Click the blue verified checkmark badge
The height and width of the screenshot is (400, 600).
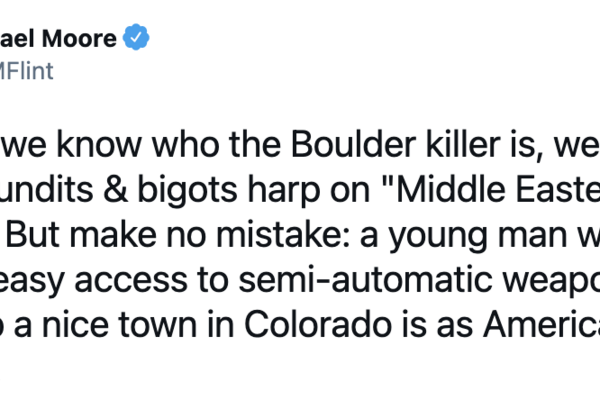(x=137, y=39)
